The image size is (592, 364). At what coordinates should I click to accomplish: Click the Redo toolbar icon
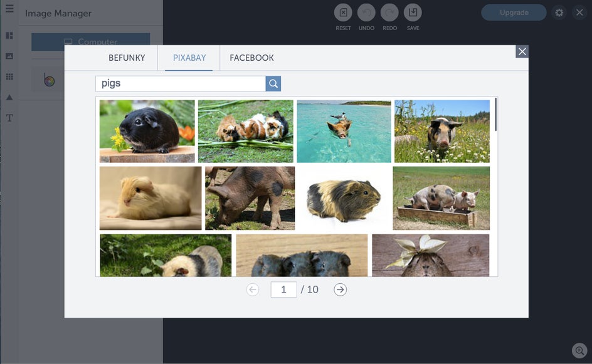pos(389,13)
